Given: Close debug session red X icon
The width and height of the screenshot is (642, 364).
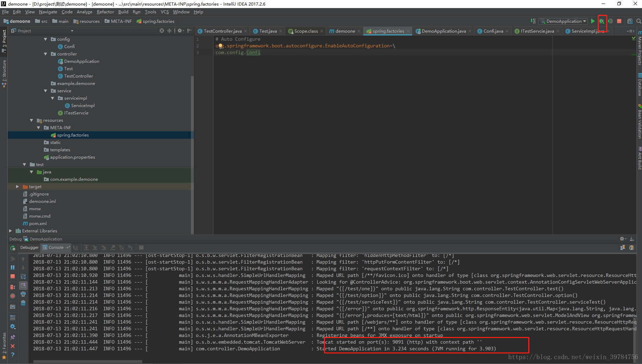Looking at the screenshot, I should coord(13,346).
